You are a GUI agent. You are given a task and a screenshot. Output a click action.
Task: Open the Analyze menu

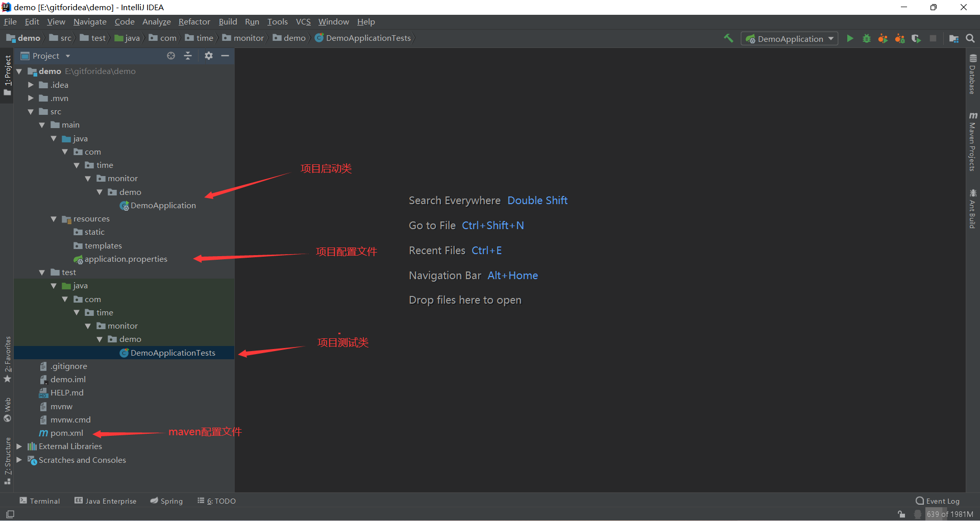156,22
